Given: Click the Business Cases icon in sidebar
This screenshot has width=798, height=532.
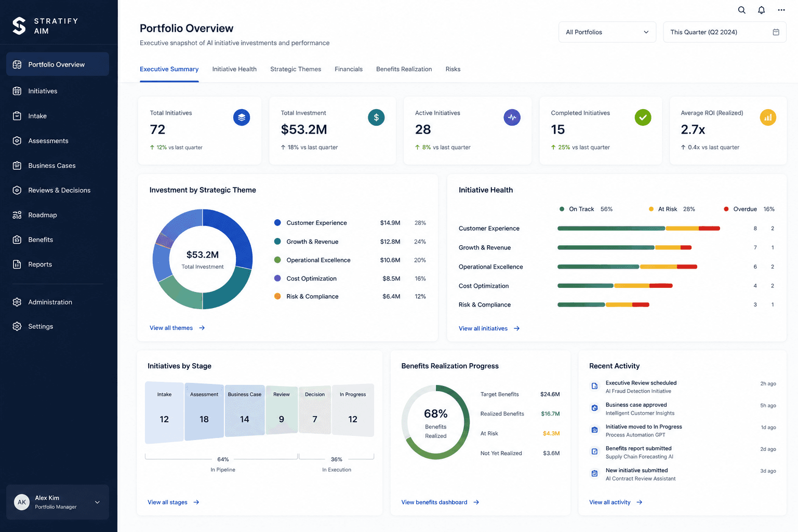Looking at the screenshot, I should 17,166.
